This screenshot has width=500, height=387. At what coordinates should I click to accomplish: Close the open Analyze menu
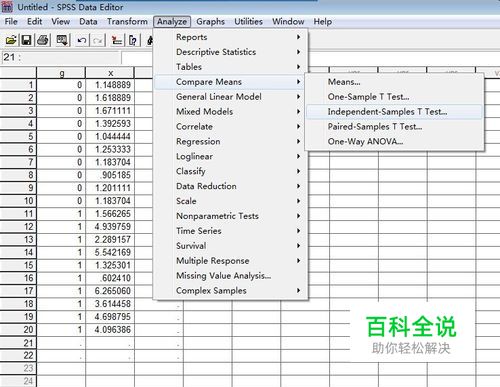coord(172,22)
